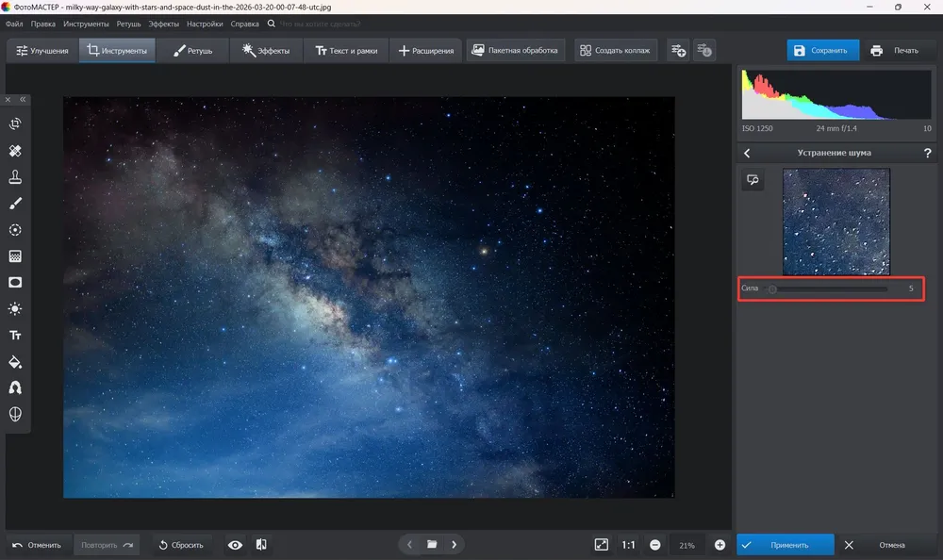943x560 pixels.
Task: Toggle before/after comparison view
Action: [261, 545]
